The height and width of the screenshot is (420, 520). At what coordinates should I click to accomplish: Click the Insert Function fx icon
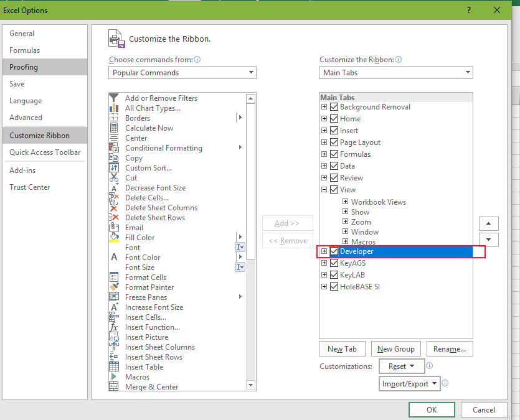[114, 327]
